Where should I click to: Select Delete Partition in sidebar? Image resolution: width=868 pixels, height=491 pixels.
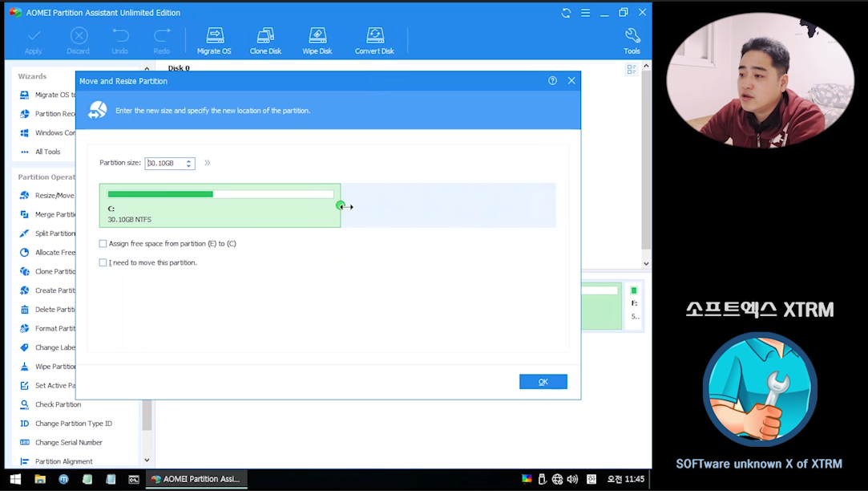click(47, 309)
